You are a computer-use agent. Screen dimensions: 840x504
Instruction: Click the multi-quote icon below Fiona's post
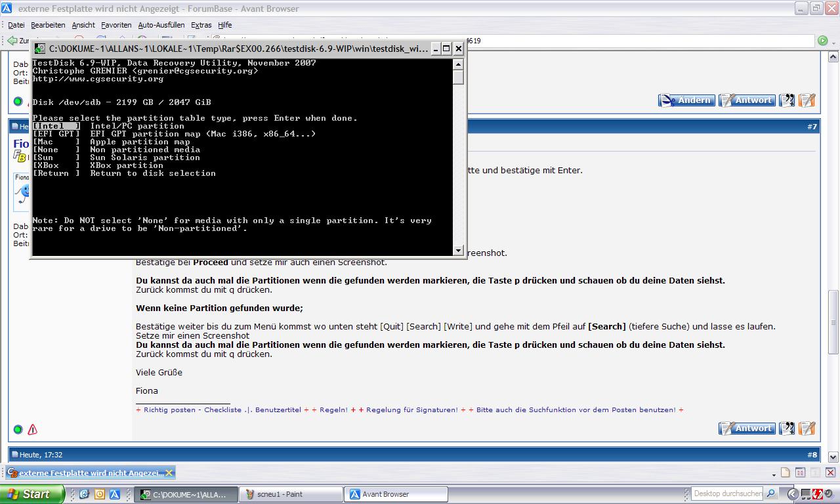[787, 429]
